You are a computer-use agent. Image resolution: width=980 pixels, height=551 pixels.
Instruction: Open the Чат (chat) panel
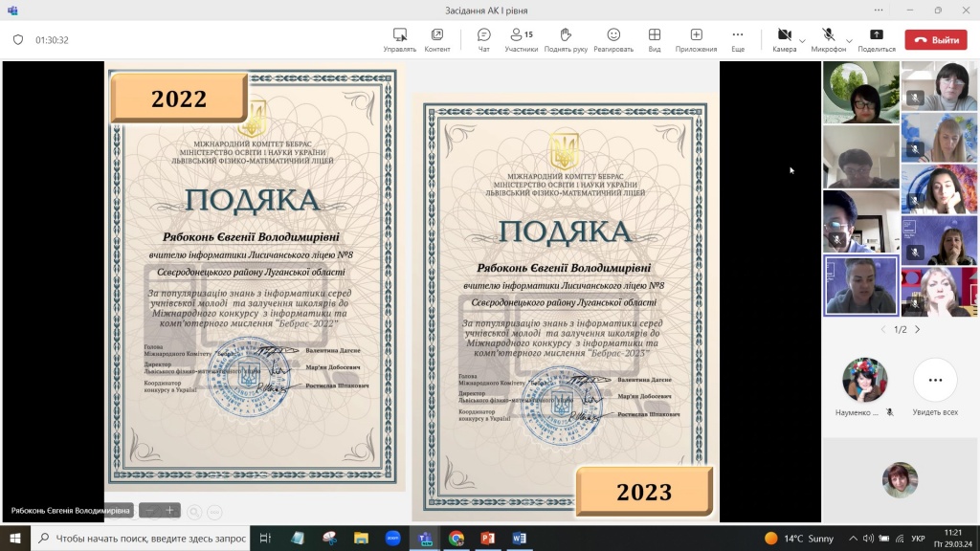coord(483,35)
